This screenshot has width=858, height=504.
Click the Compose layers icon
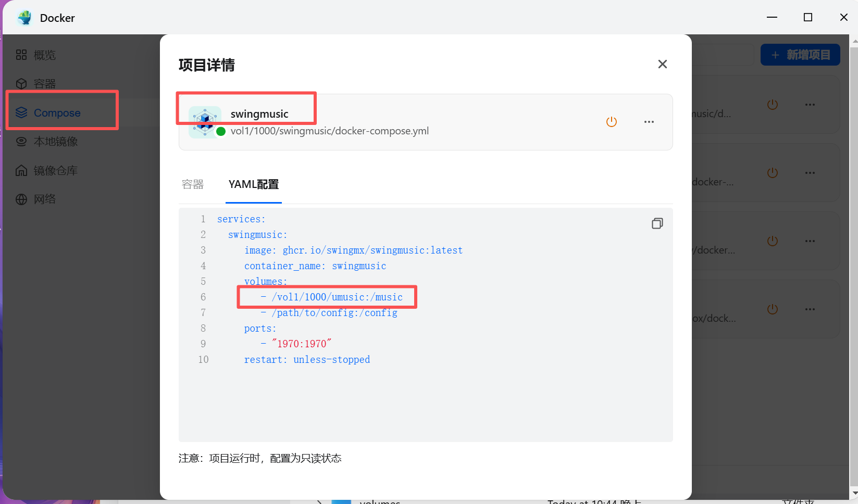click(x=21, y=112)
